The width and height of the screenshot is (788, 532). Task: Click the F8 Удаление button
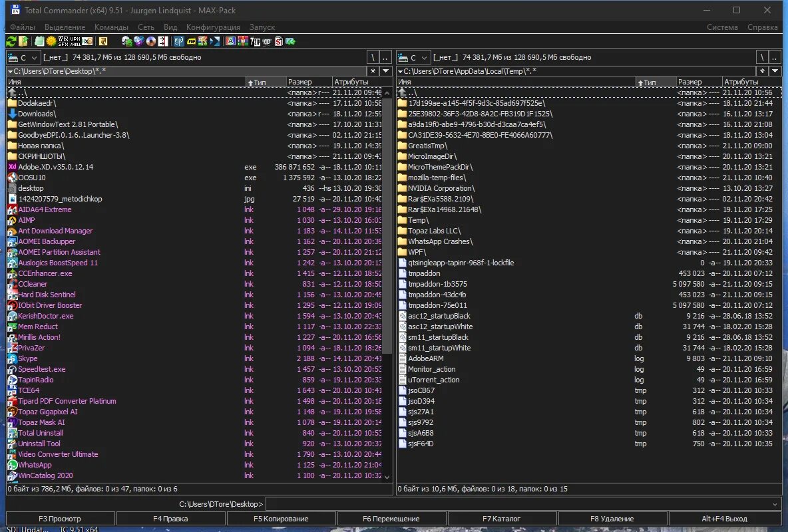pyautogui.click(x=612, y=519)
